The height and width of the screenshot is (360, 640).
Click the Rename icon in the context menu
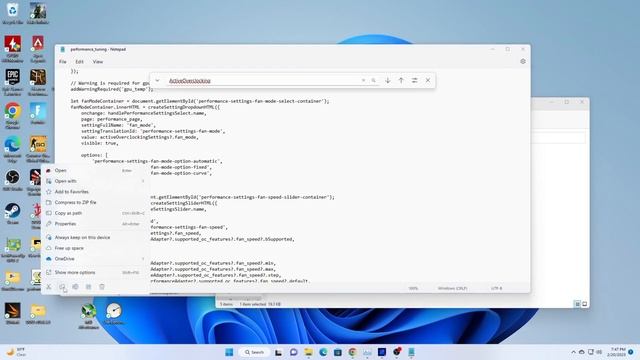75,287
